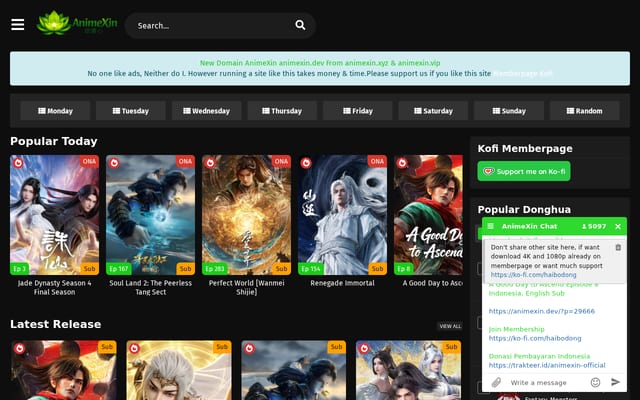Click Sub badge on Renegade Immortal poster

click(x=377, y=269)
